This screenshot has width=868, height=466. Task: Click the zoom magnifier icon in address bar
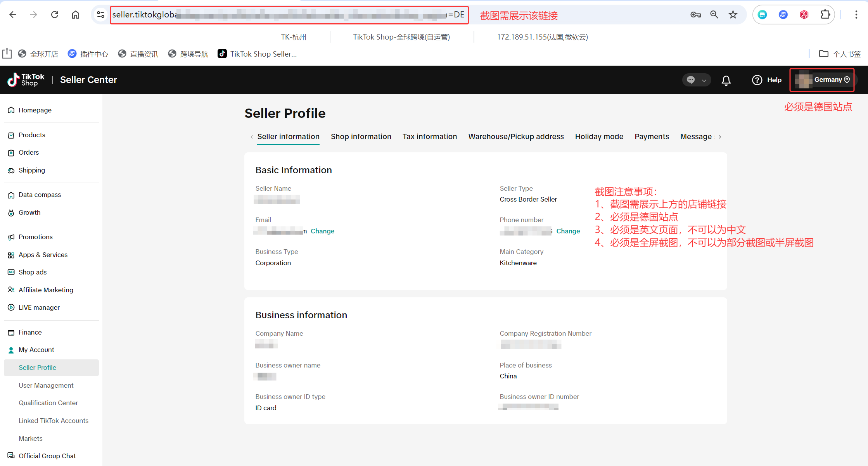coord(714,15)
